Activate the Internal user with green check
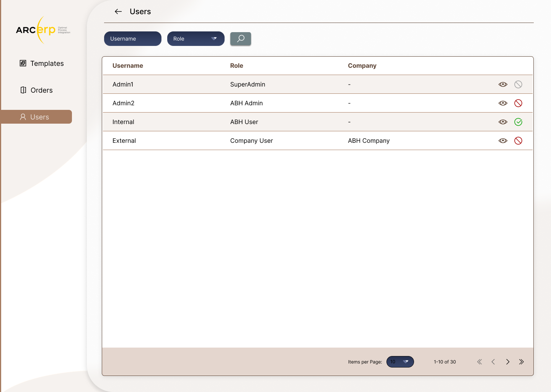This screenshot has height=392, width=551. 518,122
